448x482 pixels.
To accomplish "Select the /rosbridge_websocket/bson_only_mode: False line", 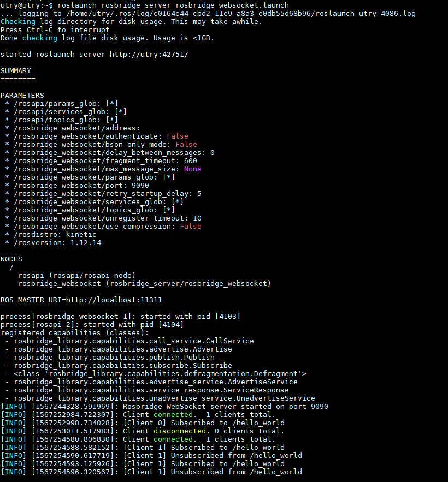I will (101, 144).
